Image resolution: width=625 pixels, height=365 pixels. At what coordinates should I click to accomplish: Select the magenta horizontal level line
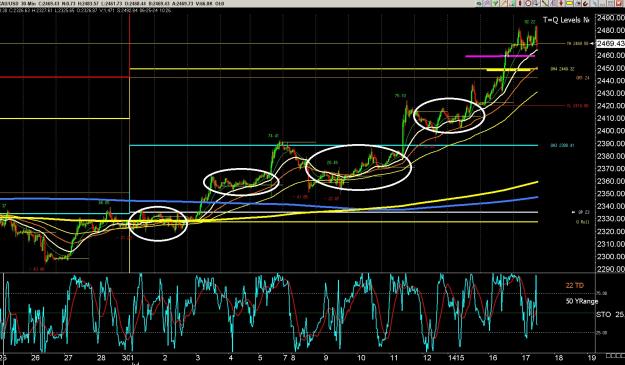[500, 56]
